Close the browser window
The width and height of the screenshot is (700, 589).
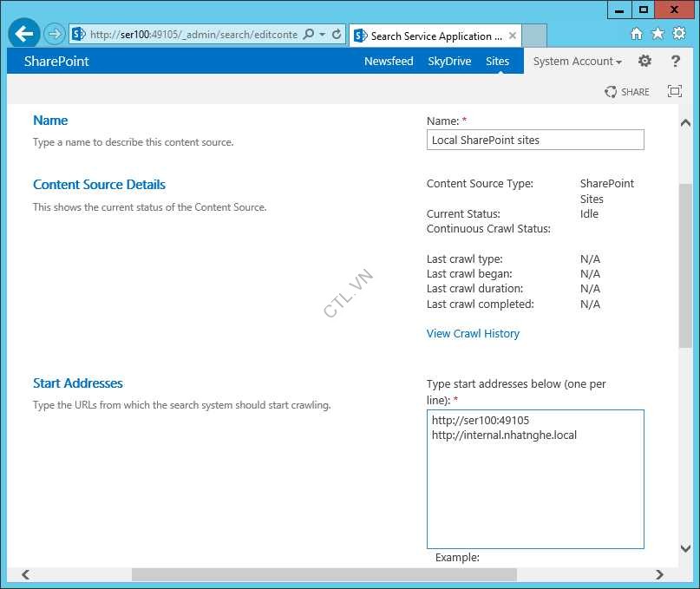pyautogui.click(x=674, y=10)
